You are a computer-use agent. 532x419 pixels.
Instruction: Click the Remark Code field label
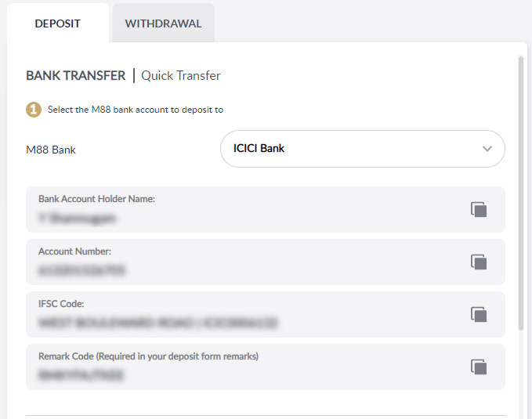[148, 356]
